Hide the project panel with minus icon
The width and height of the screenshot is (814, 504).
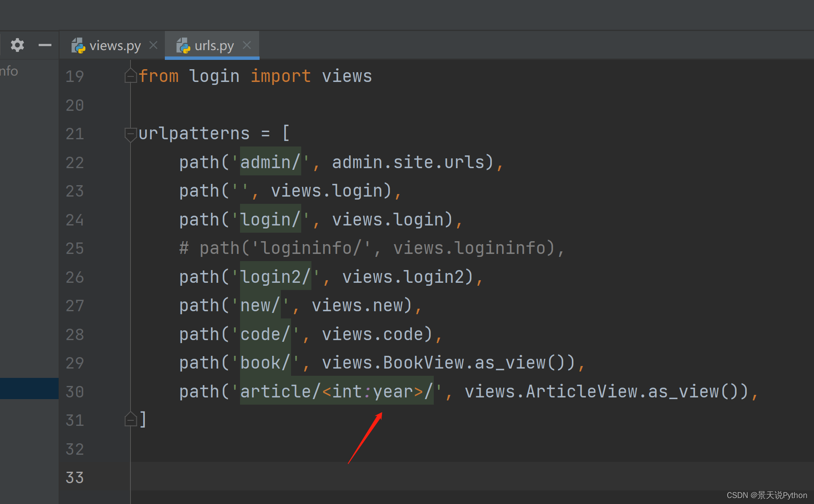[45, 45]
